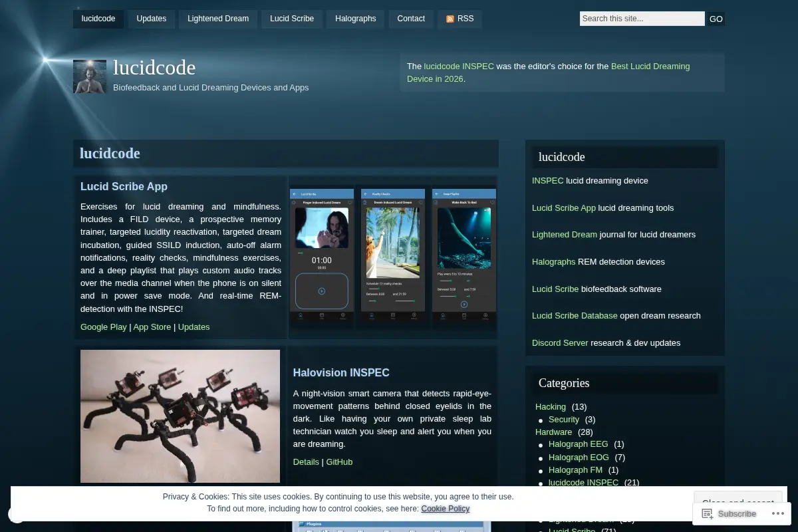Open the Halographs navigation item

(x=355, y=19)
